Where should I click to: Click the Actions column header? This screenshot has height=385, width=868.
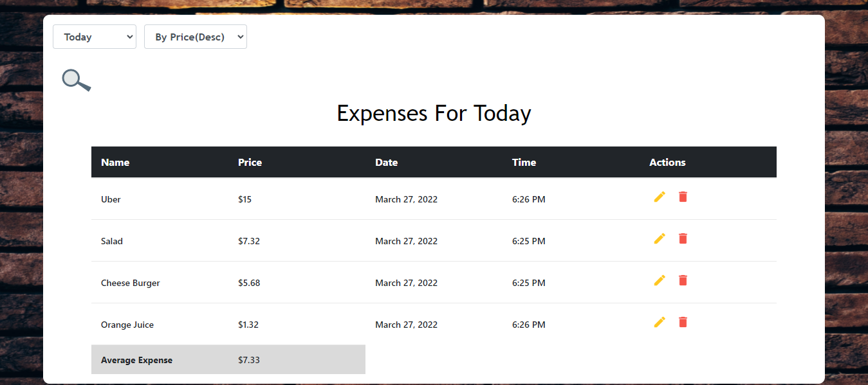(x=667, y=163)
